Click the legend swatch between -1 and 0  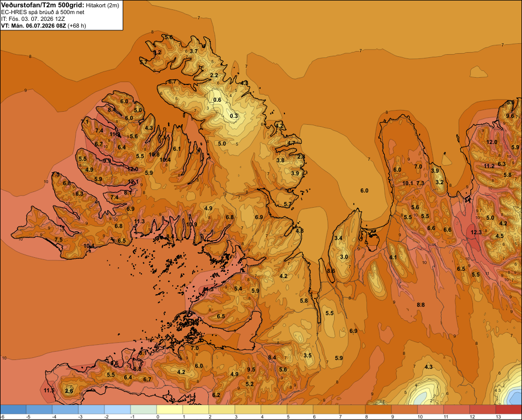tap(144, 409)
